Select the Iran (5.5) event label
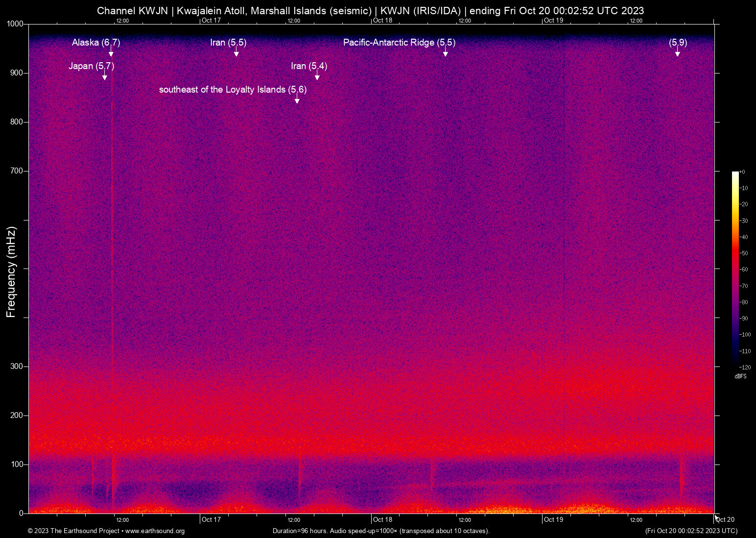 click(228, 43)
